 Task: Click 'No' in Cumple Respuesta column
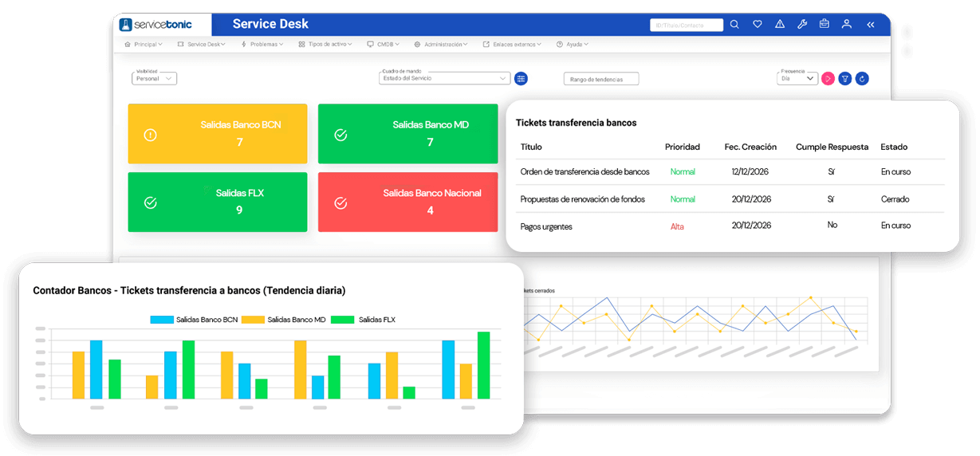[832, 225]
